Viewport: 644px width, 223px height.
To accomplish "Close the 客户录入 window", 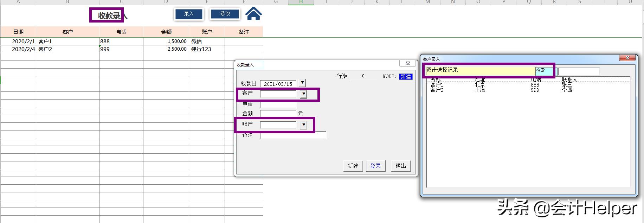I will [627, 58].
